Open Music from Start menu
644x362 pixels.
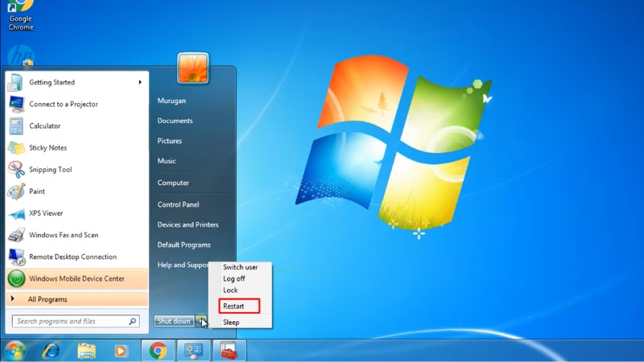(x=167, y=161)
